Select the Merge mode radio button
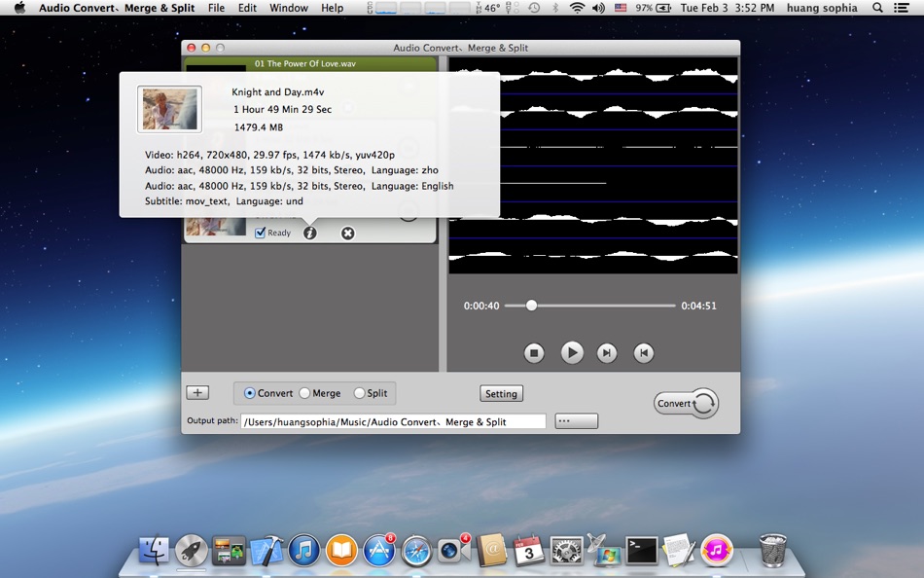The image size is (924, 578). click(x=304, y=393)
